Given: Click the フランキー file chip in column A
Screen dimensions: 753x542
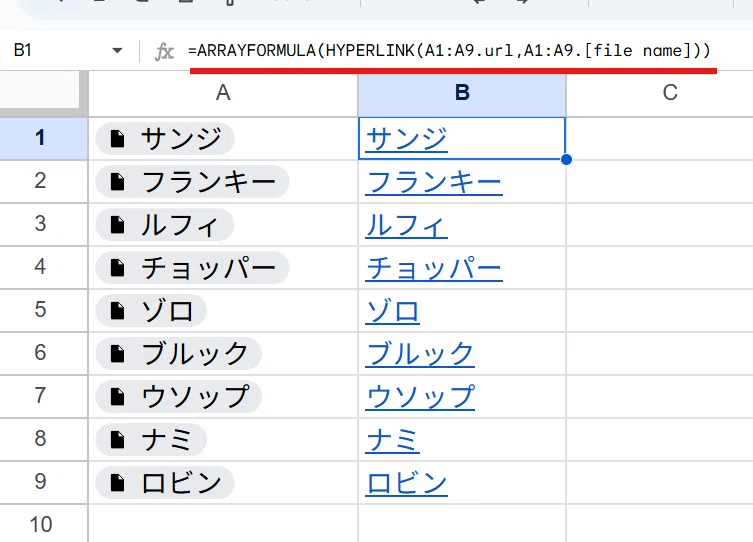Looking at the screenshot, I should click(x=192, y=182).
